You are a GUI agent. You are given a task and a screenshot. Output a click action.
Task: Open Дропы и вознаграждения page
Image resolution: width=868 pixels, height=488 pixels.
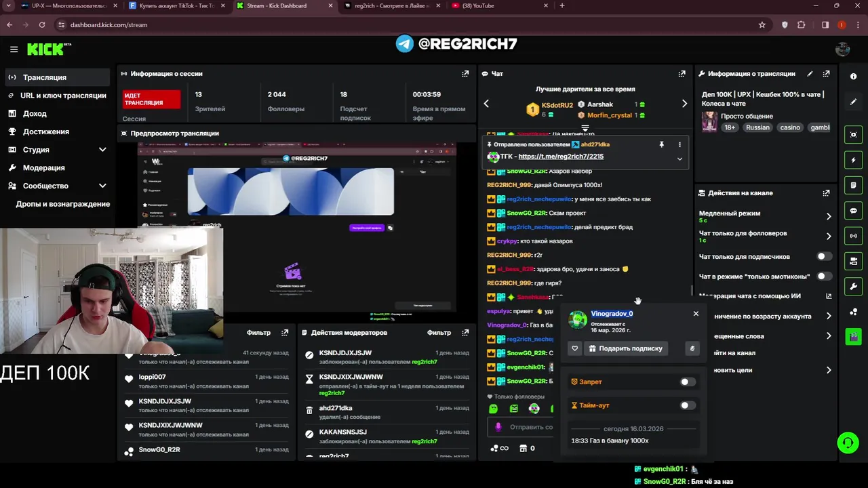tap(62, 204)
